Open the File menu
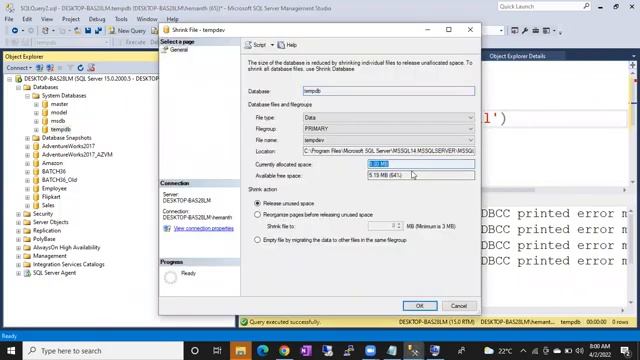Image resolution: width=640 pixels, height=360 pixels. point(9,19)
